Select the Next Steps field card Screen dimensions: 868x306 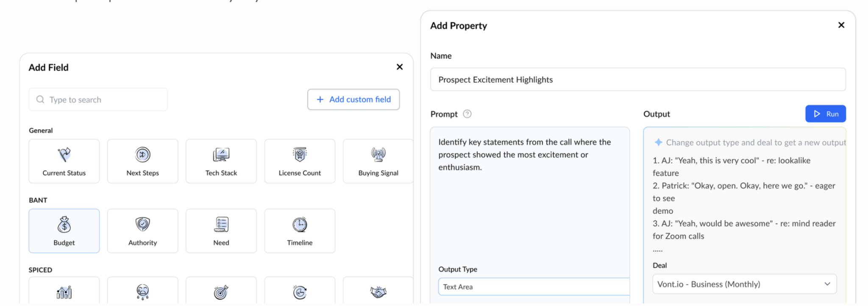click(143, 161)
